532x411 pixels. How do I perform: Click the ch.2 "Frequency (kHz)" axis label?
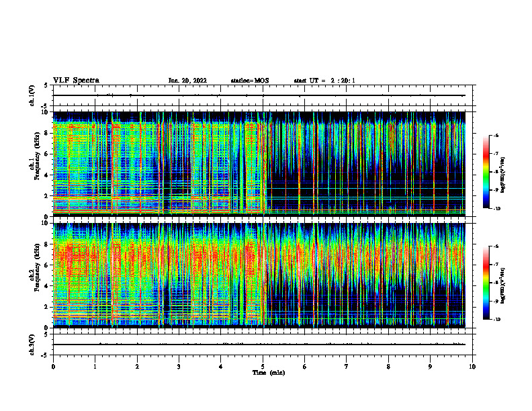(x=37, y=267)
